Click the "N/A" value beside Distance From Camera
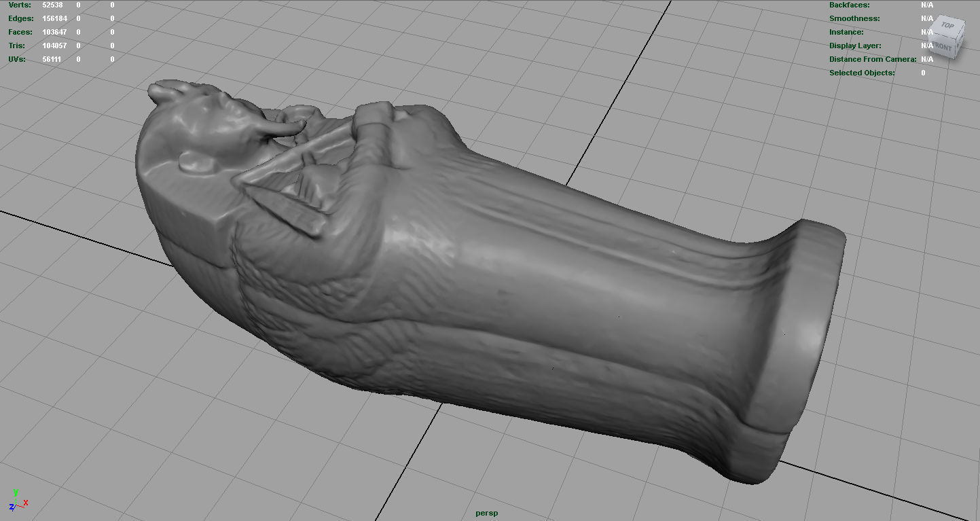 click(x=927, y=59)
